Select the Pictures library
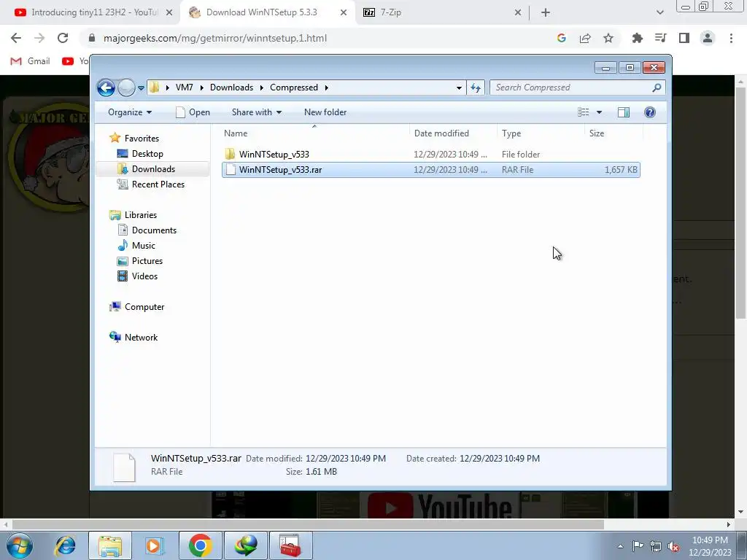Viewport: 747px width, 560px height. [x=147, y=261]
